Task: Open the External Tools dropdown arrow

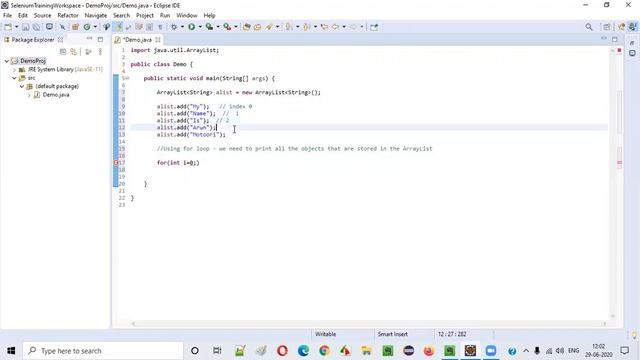Action: pos(236,27)
